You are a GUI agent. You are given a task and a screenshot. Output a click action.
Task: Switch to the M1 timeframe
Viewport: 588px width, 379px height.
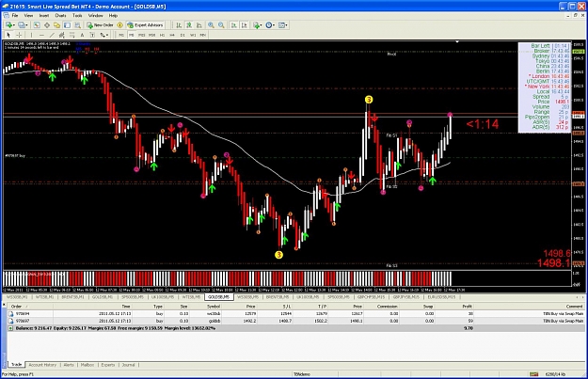pyautogui.click(x=121, y=35)
